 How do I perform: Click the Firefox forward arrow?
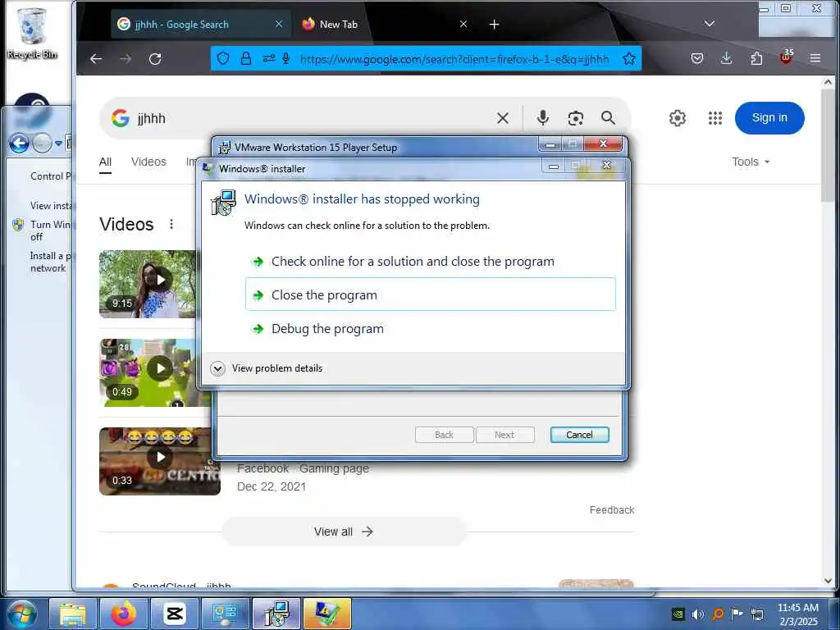126,58
